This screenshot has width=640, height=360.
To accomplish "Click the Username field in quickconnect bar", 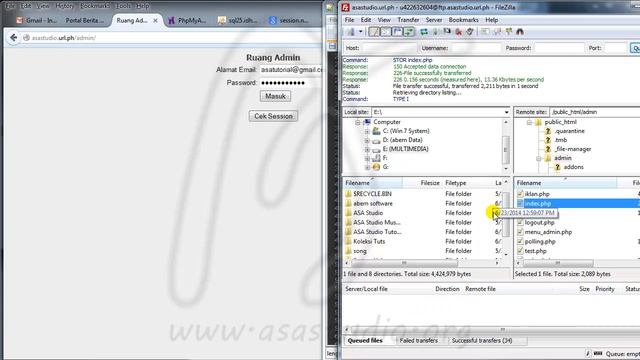I will [476, 48].
